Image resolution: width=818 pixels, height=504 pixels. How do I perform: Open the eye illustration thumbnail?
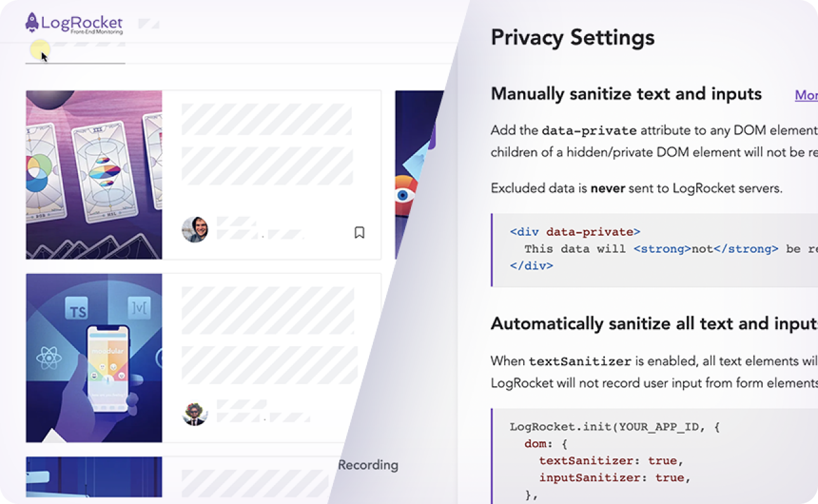click(419, 175)
